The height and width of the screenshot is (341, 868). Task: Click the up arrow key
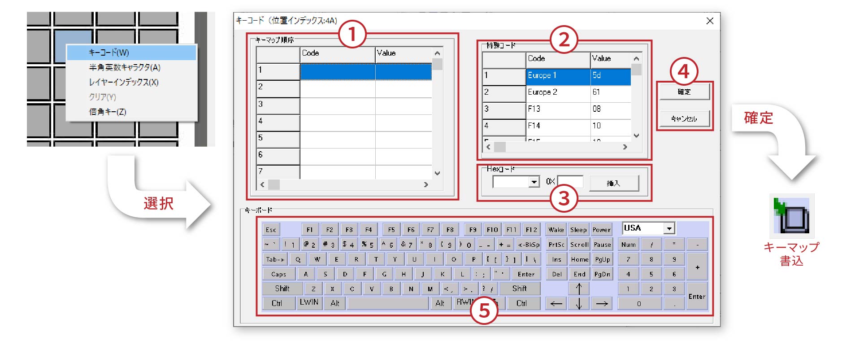tap(579, 289)
